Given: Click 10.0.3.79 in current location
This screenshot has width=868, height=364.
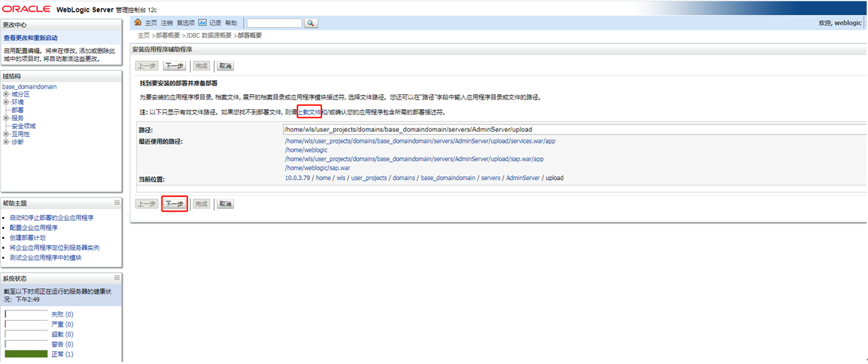Looking at the screenshot, I should 298,178.
